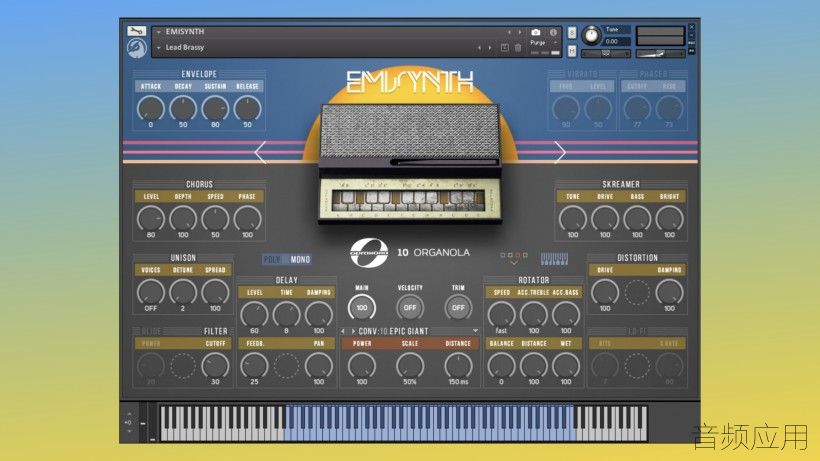This screenshot has height=461, width=820.
Task: Select next convolution preset arrow
Action: [x=353, y=331]
